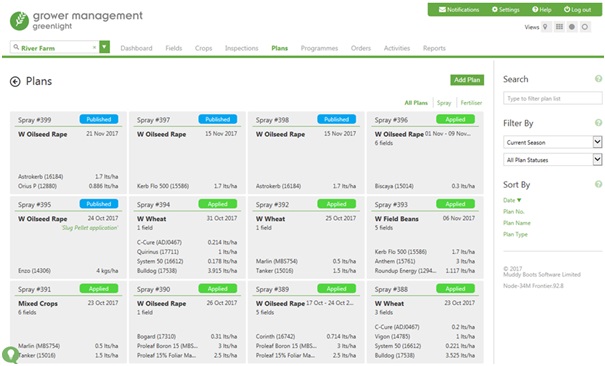Click the grower management leaf logo

coord(19,21)
